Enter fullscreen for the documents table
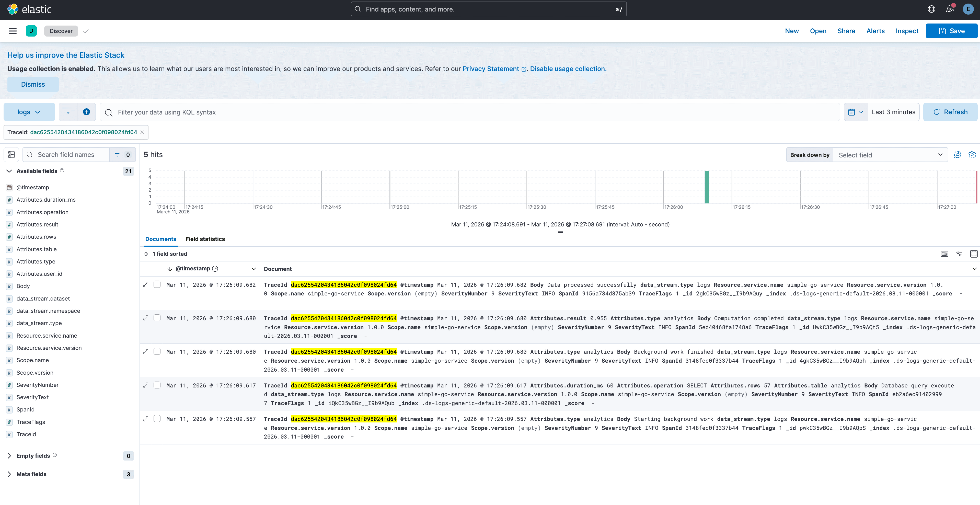Viewport: 980px width, 505px height. coord(974,254)
